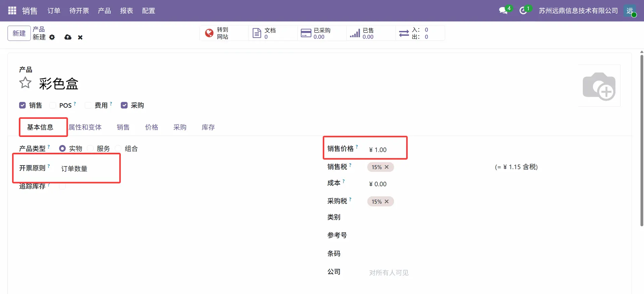Screen dimensions: 644x294
Task: Open the 开票原则 dropdown showing 订单数量
Action: pyautogui.click(x=87, y=168)
